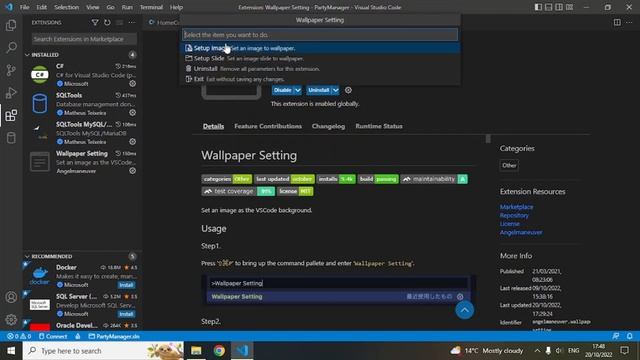Viewport: 640px width, 360px height.
Task: Select Oracle Developer extension in recommended list
Action: 82,325
